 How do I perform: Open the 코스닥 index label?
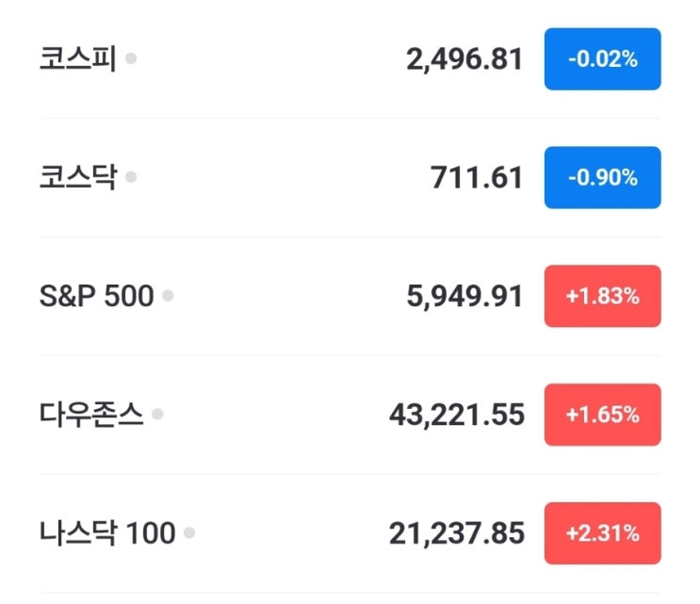[77, 177]
